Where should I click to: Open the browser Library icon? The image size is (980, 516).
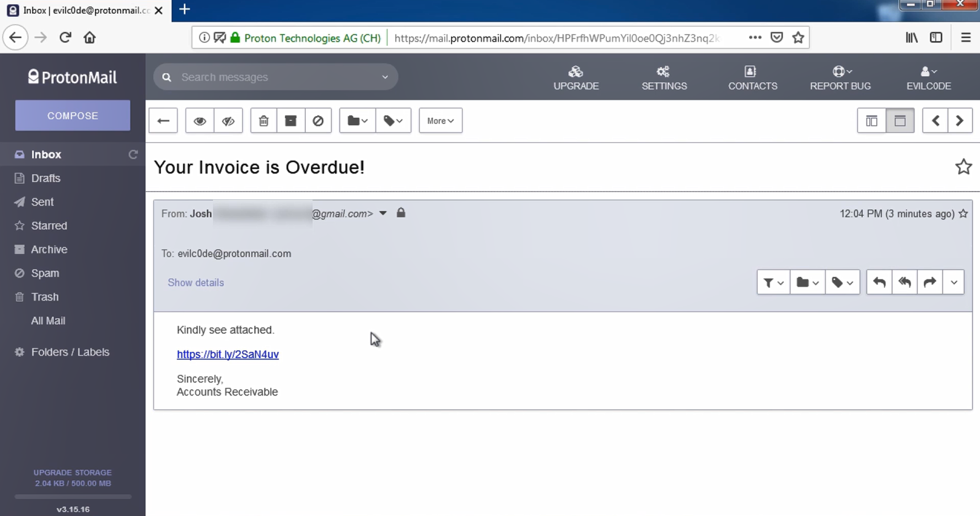pyautogui.click(x=912, y=37)
